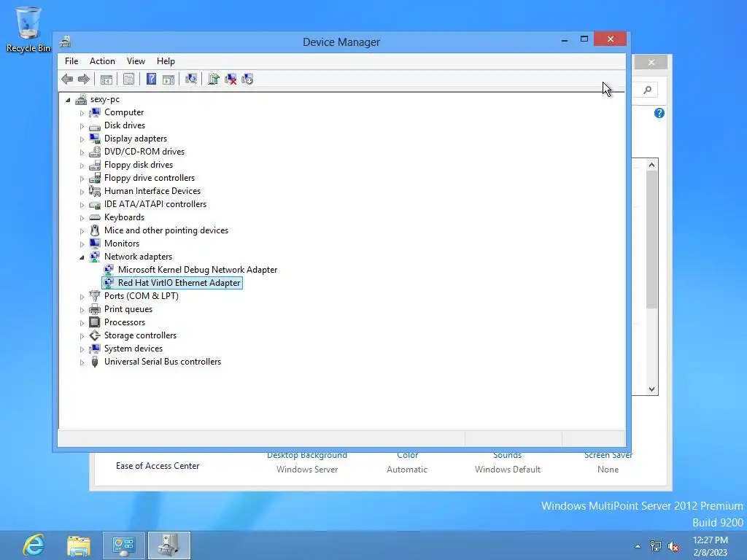747x560 pixels.
Task: Open Internet Explorer from the taskbar
Action: (34, 545)
